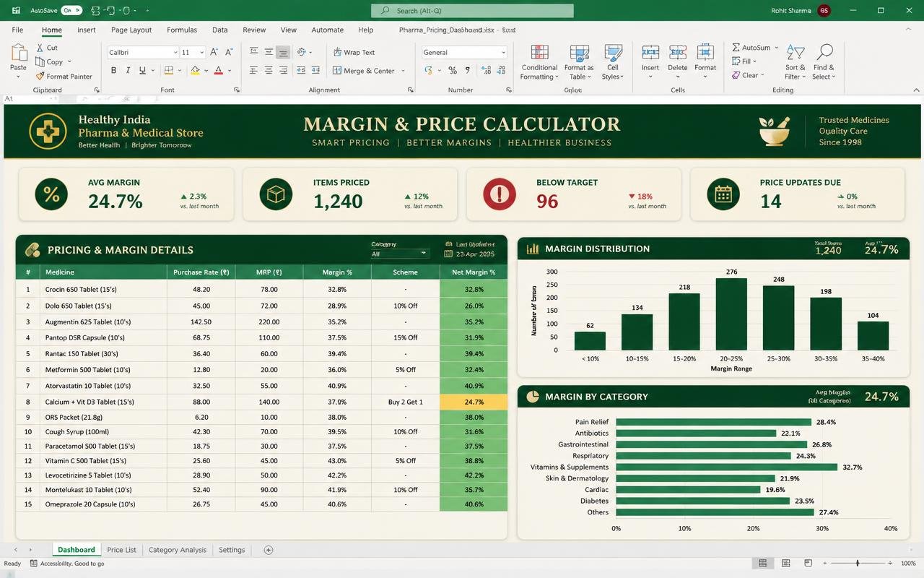924x578 pixels.
Task: Click Delete cells icon
Action: point(678,52)
